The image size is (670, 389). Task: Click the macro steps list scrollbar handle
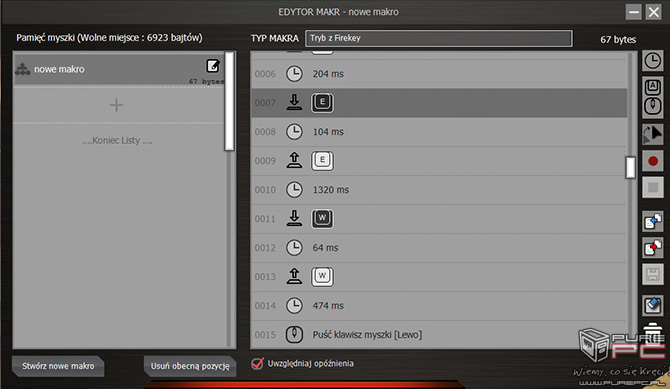630,167
